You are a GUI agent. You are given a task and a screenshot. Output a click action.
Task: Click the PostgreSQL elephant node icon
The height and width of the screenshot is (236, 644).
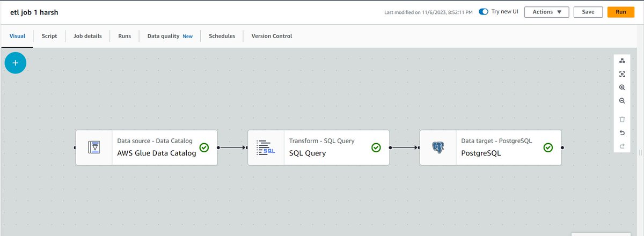click(x=438, y=147)
